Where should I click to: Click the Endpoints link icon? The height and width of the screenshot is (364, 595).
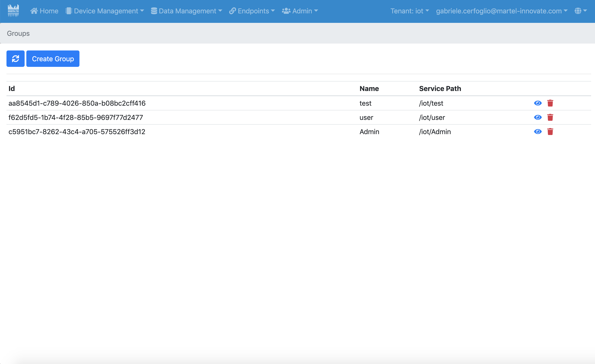tap(232, 11)
